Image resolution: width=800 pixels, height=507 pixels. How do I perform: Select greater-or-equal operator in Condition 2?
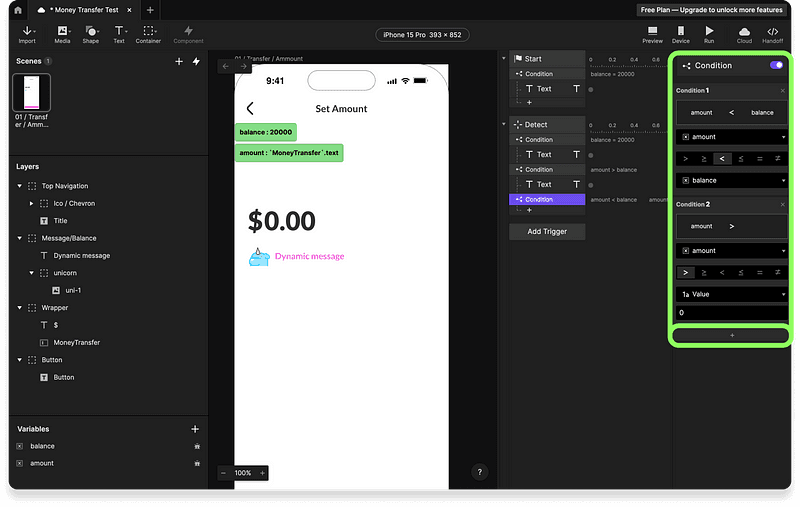[x=704, y=272]
